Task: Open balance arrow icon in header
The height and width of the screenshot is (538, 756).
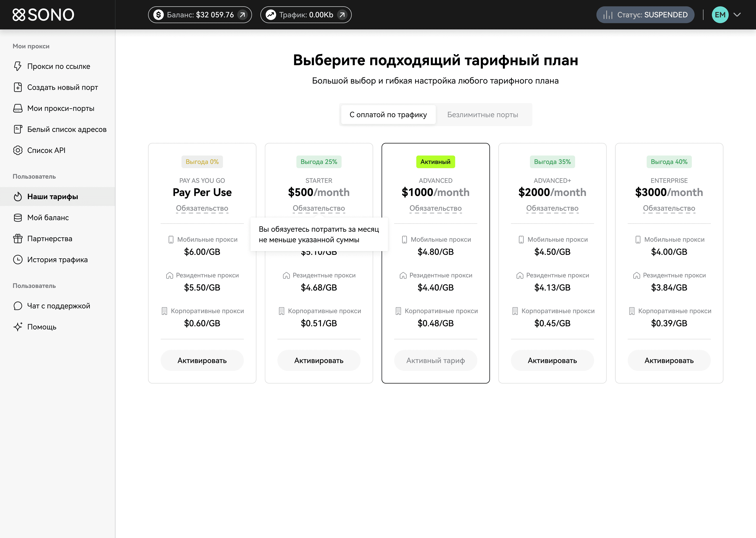Action: pos(242,15)
